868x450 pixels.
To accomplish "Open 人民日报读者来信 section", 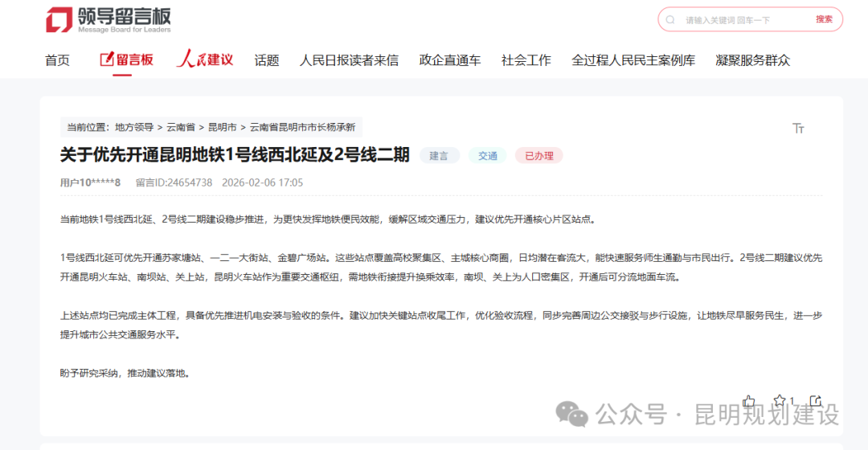I will pyautogui.click(x=349, y=60).
